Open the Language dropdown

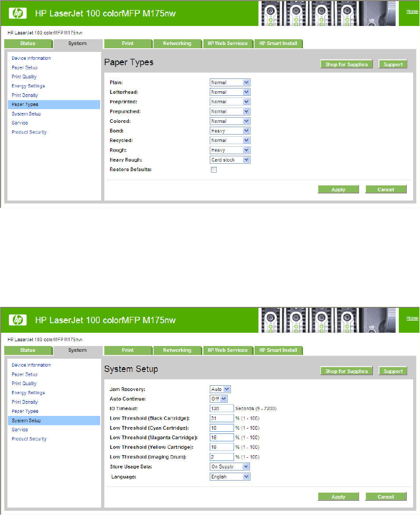(230, 476)
